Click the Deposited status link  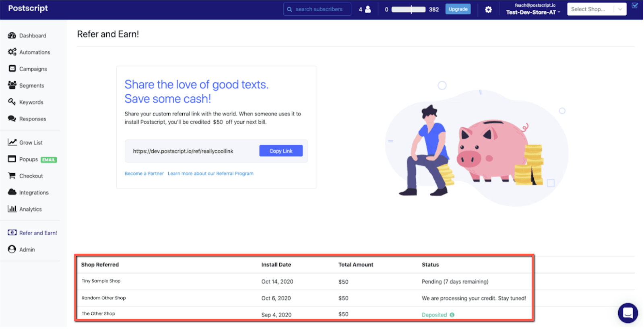(x=434, y=315)
